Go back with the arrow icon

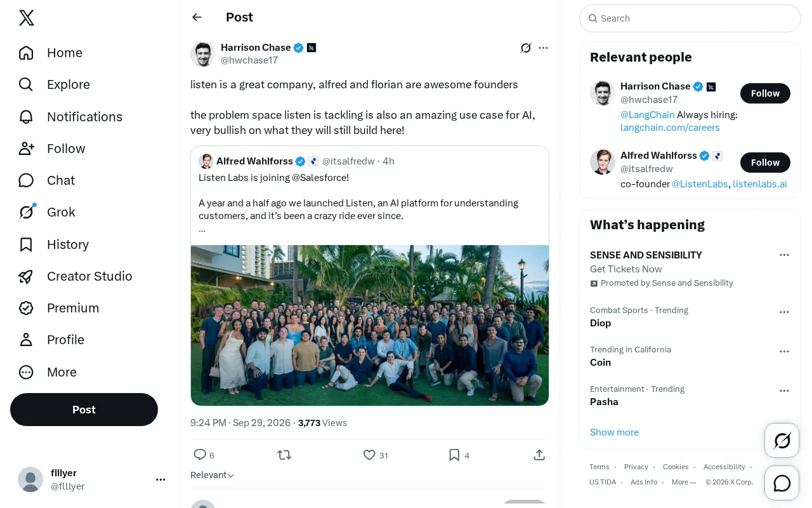coord(197,17)
